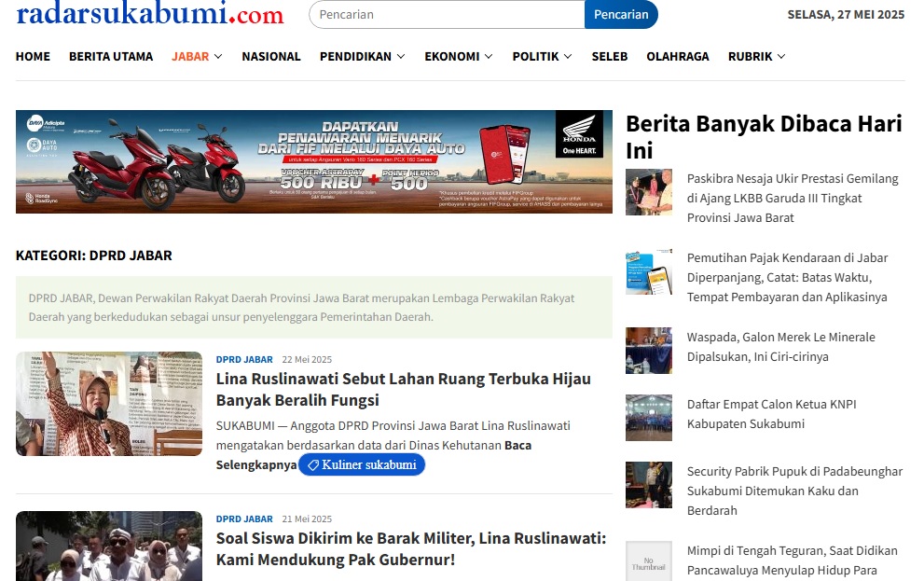The width and height of the screenshot is (924, 581).
Task: Open the Galon Le Minerale article thumbnail
Action: [x=649, y=351]
